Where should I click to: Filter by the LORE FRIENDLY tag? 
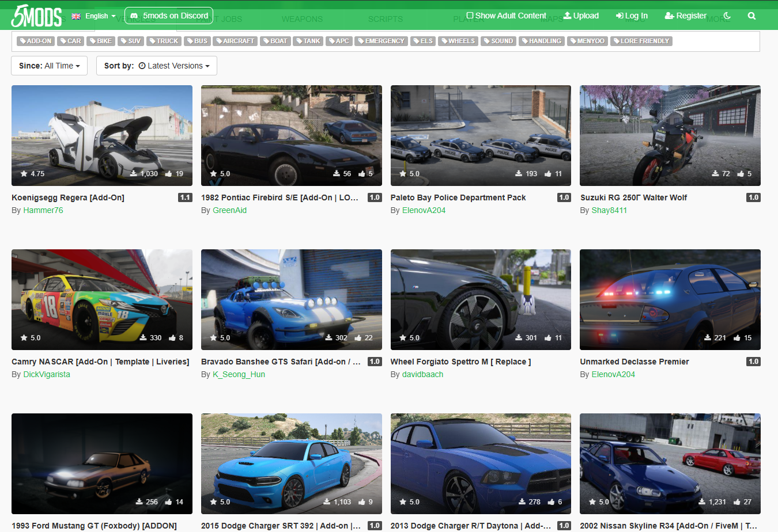pyautogui.click(x=641, y=41)
